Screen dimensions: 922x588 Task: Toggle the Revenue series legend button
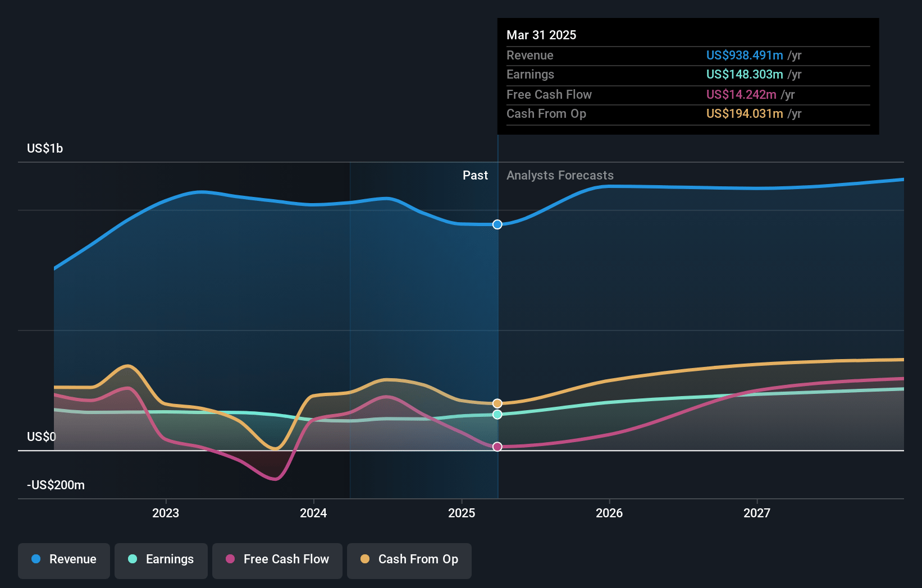[64, 561]
